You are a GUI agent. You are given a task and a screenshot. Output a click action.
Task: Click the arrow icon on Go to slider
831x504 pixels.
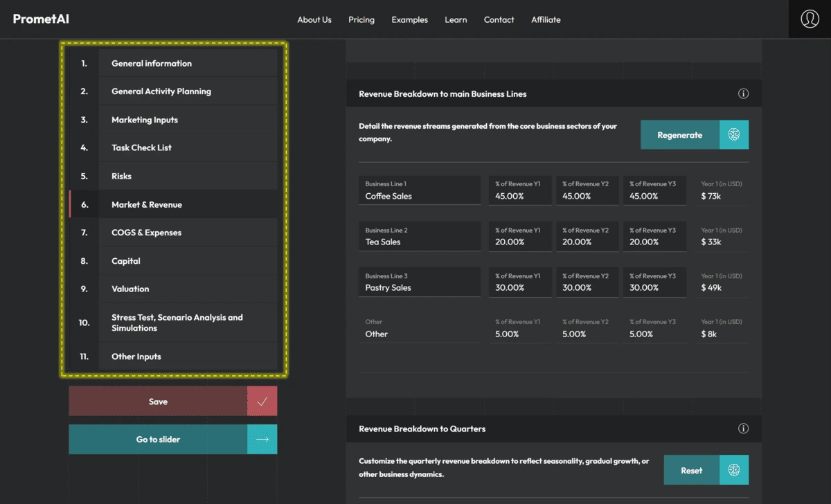tap(262, 439)
